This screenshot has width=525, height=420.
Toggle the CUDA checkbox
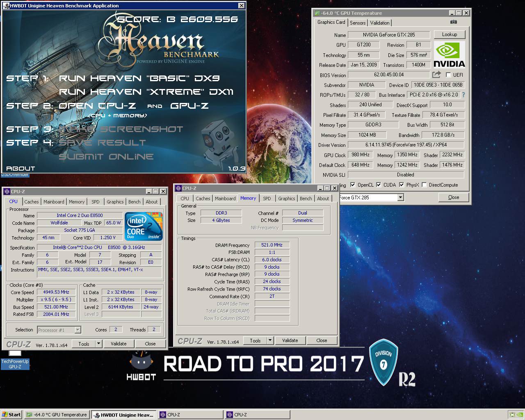point(379,185)
